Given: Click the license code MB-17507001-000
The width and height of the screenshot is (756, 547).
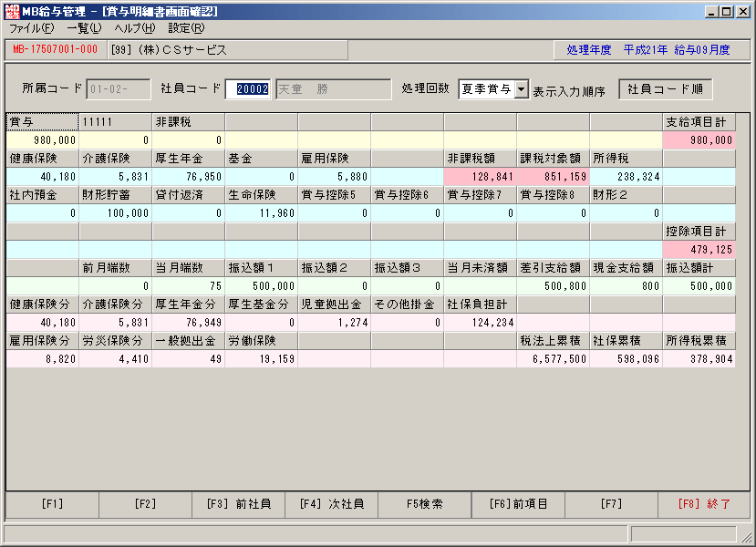Looking at the screenshot, I should (x=56, y=49).
